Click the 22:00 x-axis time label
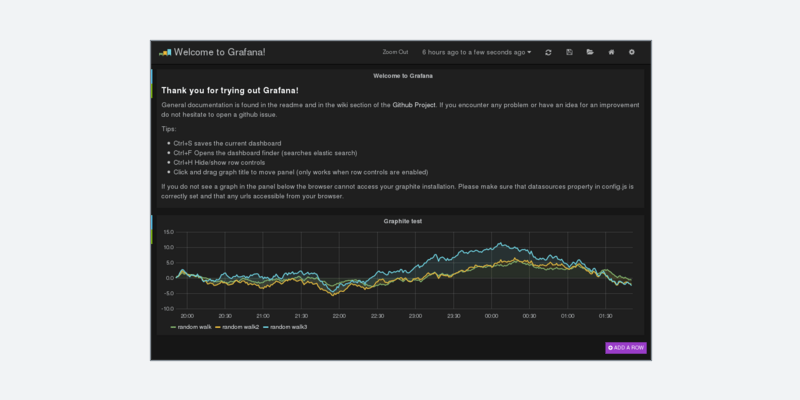The width and height of the screenshot is (800, 400). pos(339,316)
